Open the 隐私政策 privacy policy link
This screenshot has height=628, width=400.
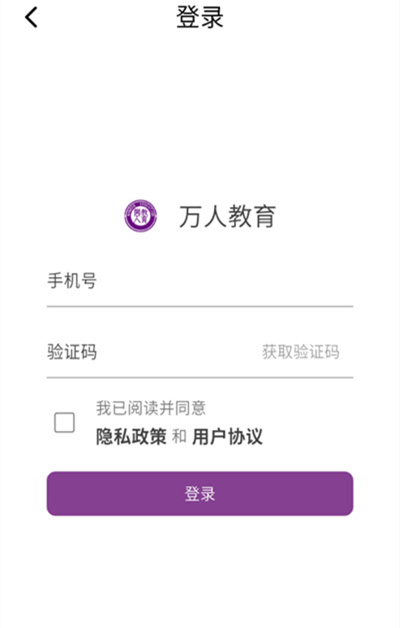tap(131, 437)
